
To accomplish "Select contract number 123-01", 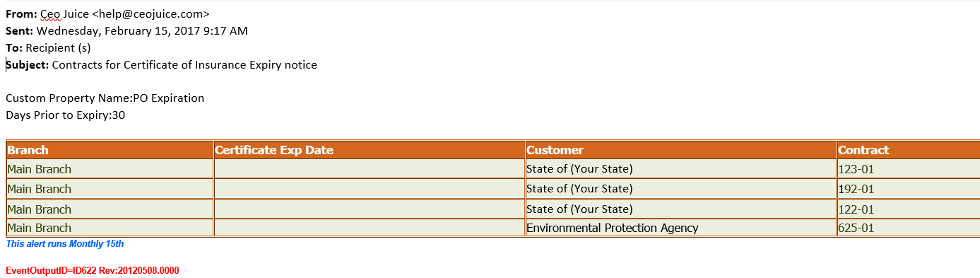I will tap(856, 169).
